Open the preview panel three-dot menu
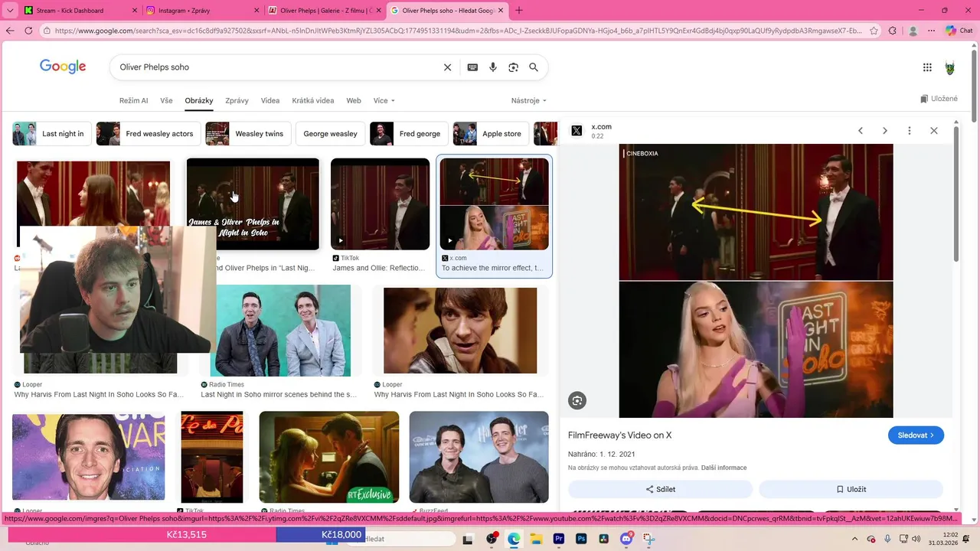The width and height of the screenshot is (980, 551). tap(910, 131)
